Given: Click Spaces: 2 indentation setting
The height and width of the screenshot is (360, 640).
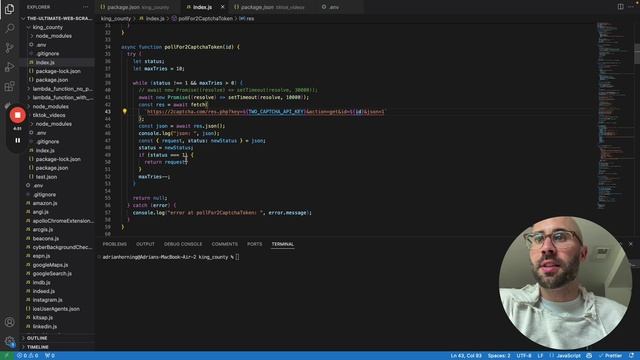Looking at the screenshot, I should (x=499, y=356).
